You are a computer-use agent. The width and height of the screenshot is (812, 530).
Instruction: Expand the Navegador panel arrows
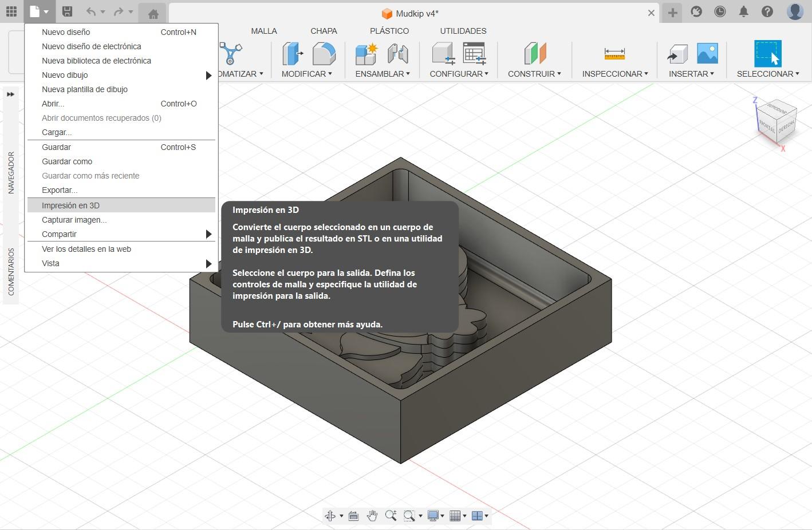point(10,94)
